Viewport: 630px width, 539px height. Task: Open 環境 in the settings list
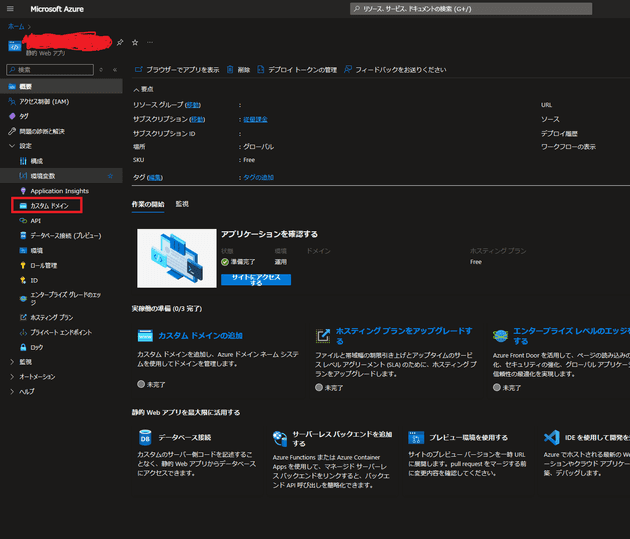tap(37, 251)
